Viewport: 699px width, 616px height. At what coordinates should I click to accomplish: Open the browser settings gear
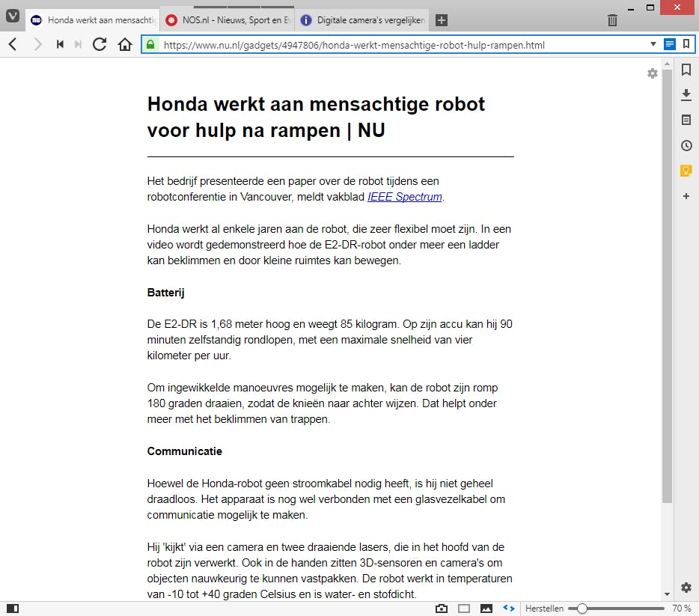point(686,588)
